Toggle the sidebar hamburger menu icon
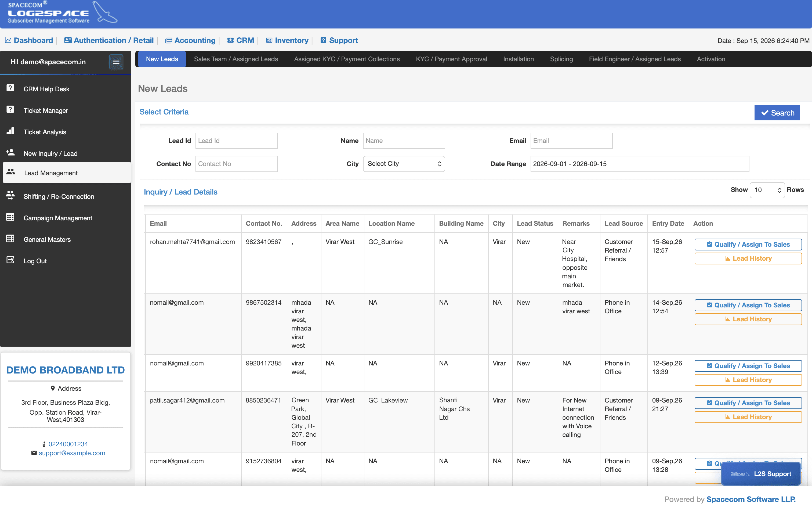This screenshot has width=812, height=510. tap(116, 62)
